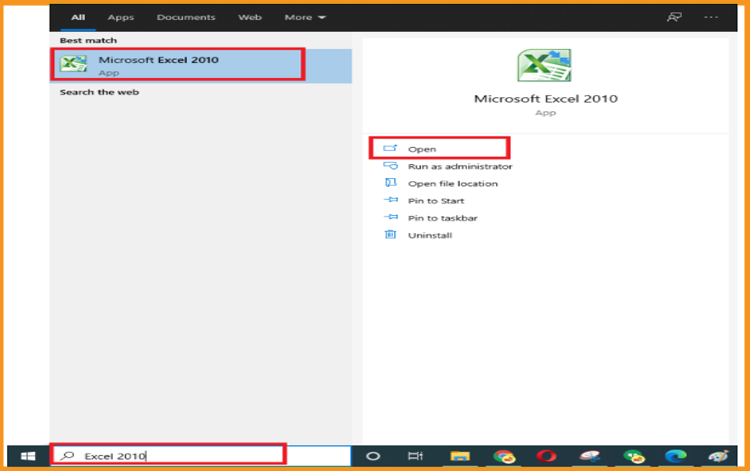Open Cortana from the taskbar circle icon
This screenshot has height=471, width=750.
pyautogui.click(x=373, y=456)
